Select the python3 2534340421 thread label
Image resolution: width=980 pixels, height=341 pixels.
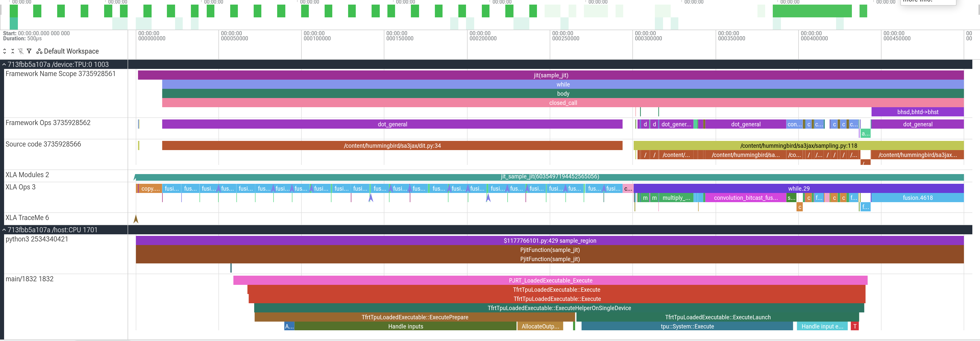(x=37, y=239)
